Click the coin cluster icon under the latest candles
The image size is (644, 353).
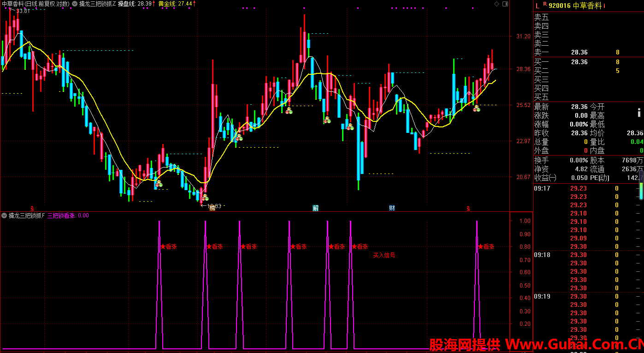point(476,108)
